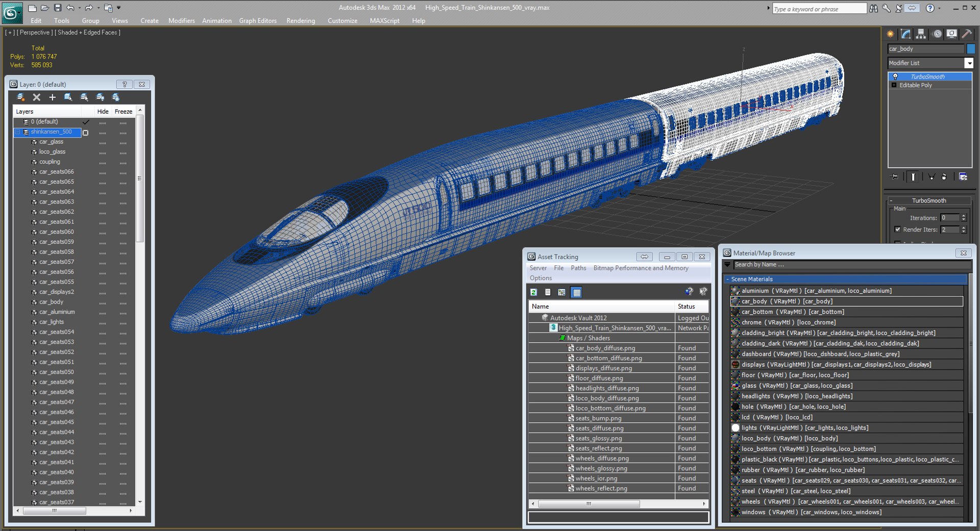This screenshot has height=531, width=980.
Task: Open the Motion command panel tab
Action: (937, 34)
